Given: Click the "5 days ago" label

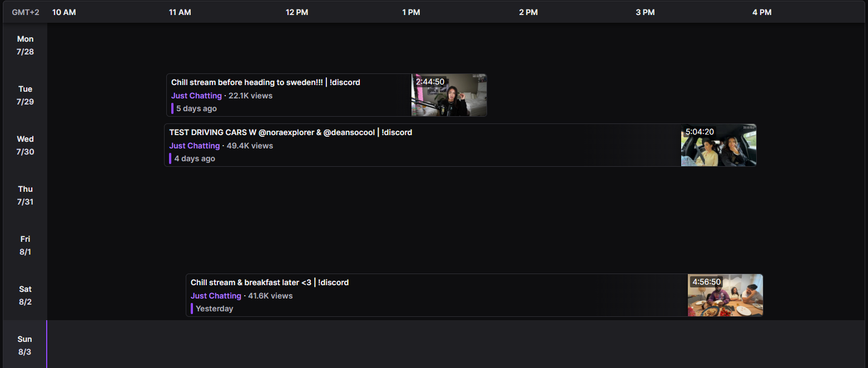Looking at the screenshot, I should point(196,108).
